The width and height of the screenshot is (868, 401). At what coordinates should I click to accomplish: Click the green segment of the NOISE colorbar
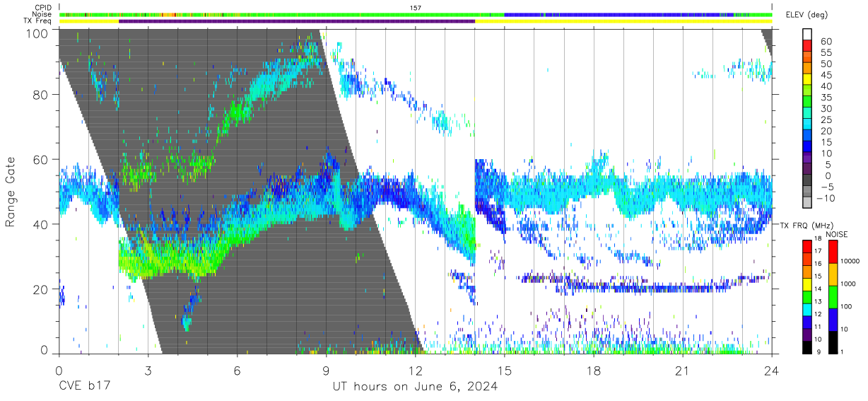(x=832, y=297)
